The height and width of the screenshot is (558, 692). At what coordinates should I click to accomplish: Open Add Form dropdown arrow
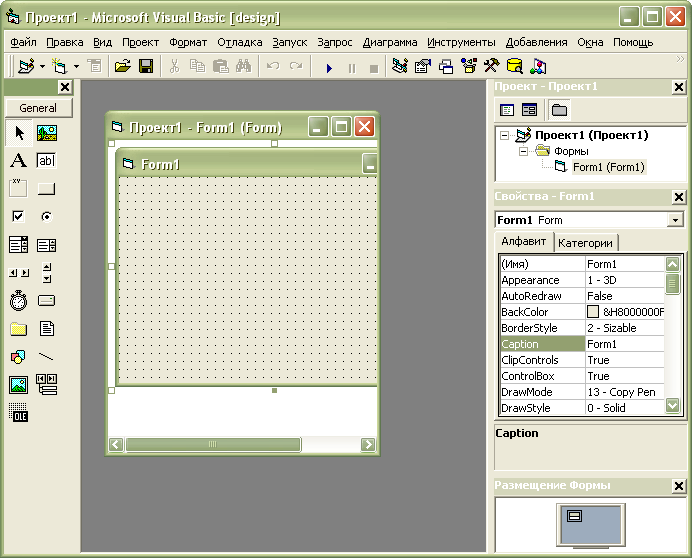pyautogui.click(x=76, y=67)
